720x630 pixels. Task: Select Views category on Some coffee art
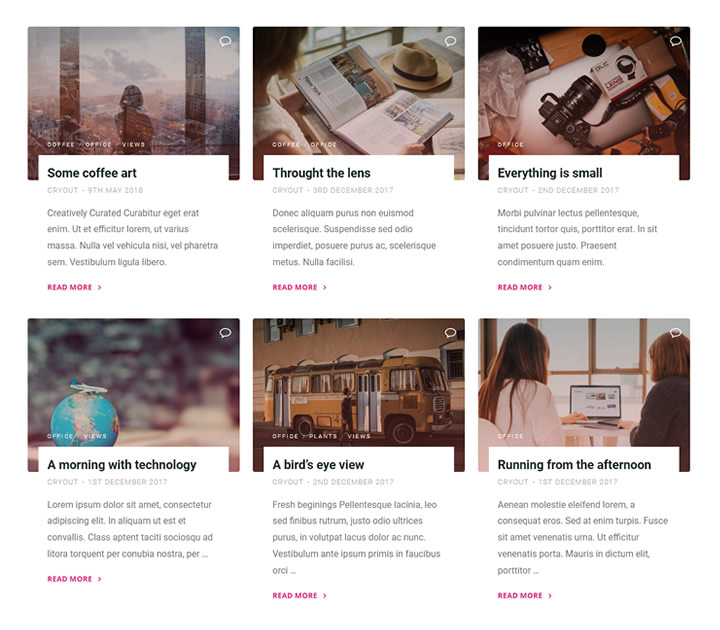134,145
